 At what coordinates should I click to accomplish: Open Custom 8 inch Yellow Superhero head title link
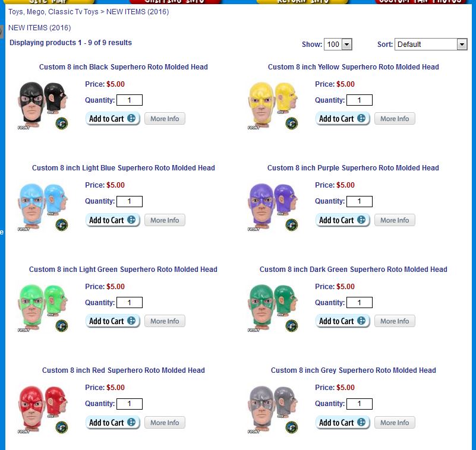(354, 67)
